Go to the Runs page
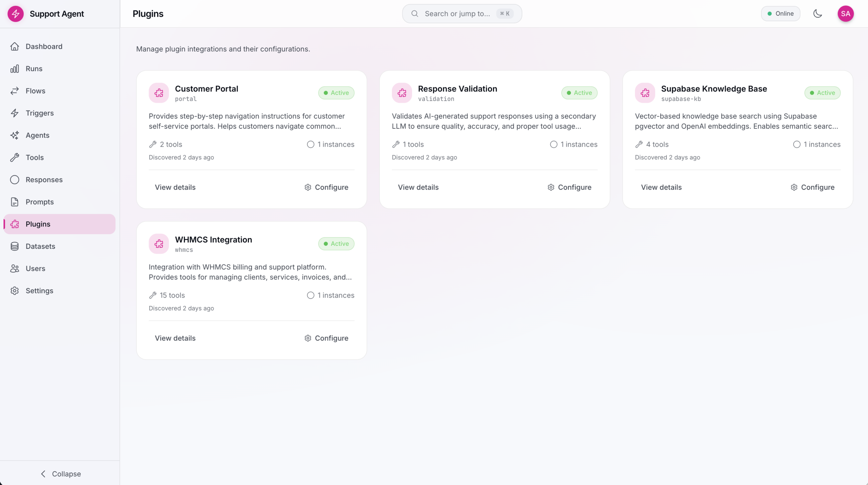Image resolution: width=868 pixels, height=485 pixels. coord(60,69)
